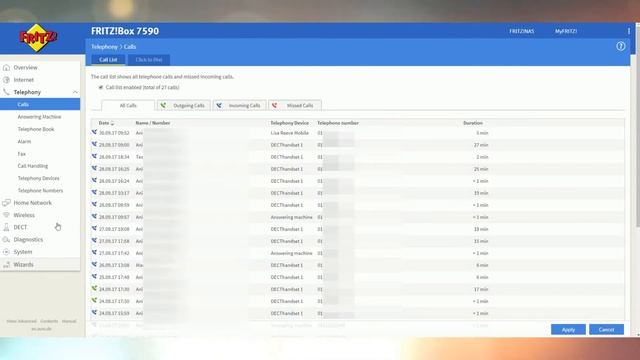The height and width of the screenshot is (360, 640).
Task: Open the Contents link in the sidebar footer
Action: click(49, 321)
